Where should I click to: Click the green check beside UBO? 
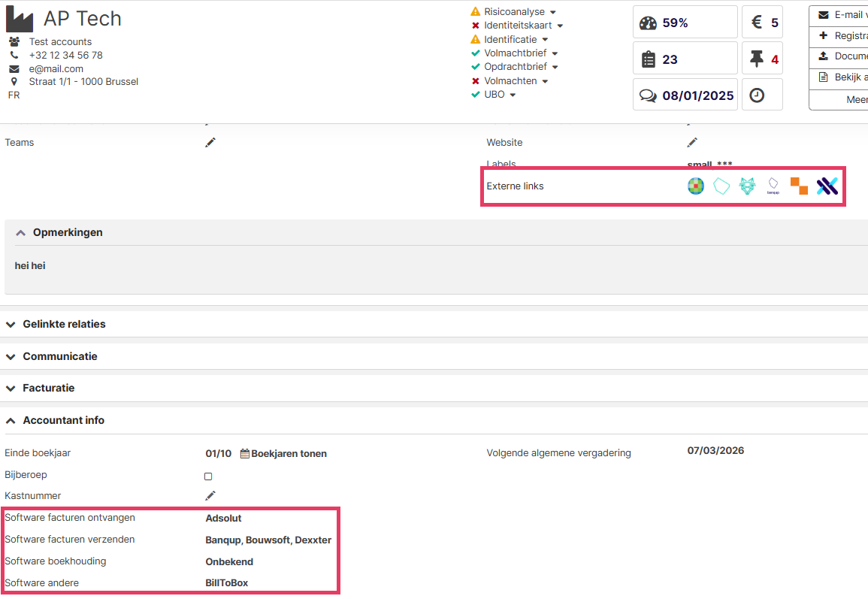(x=475, y=95)
